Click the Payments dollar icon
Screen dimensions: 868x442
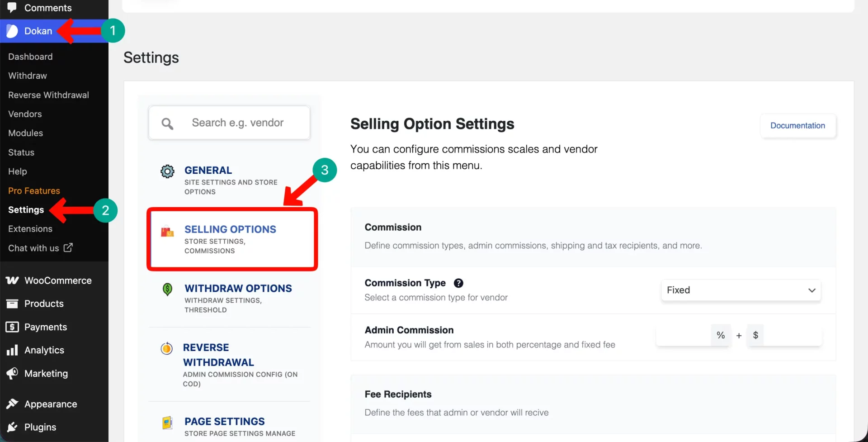pyautogui.click(x=12, y=327)
